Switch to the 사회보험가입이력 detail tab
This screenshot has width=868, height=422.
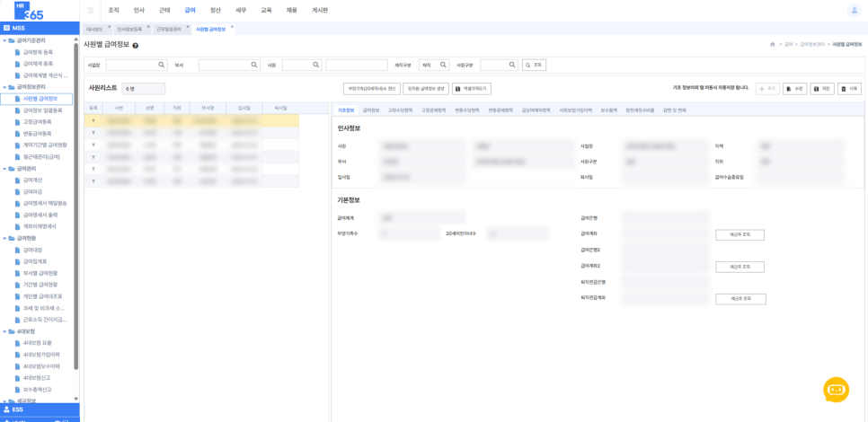(575, 110)
